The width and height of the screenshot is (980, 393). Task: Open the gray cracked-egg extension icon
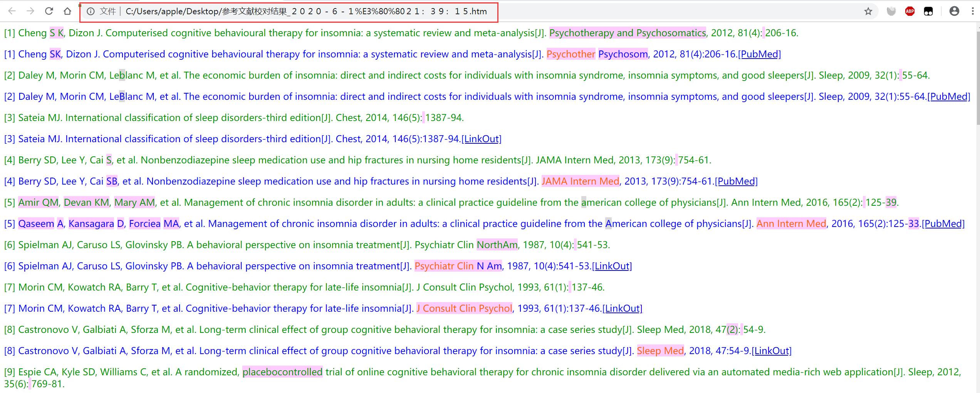(x=891, y=12)
